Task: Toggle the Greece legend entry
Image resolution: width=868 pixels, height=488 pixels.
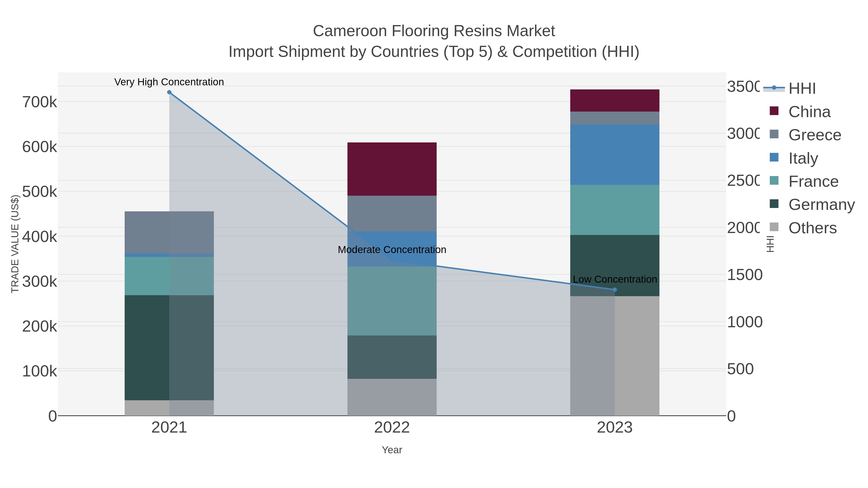Action: 806,135
